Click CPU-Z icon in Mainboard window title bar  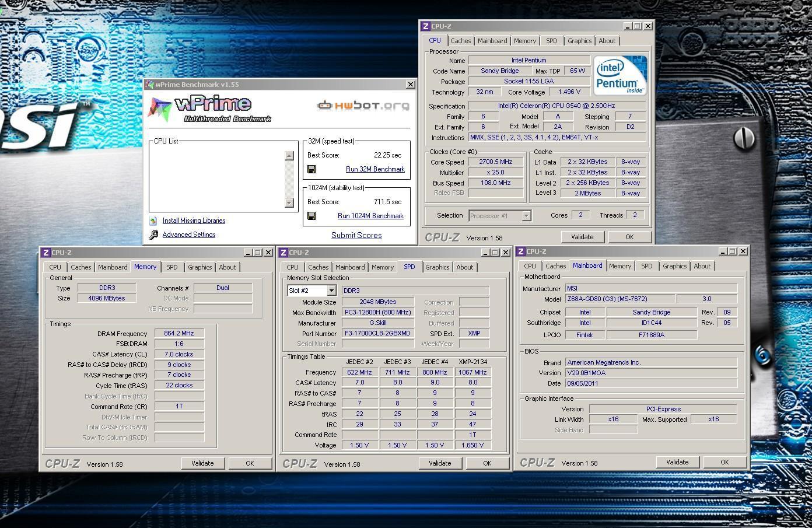(520, 251)
